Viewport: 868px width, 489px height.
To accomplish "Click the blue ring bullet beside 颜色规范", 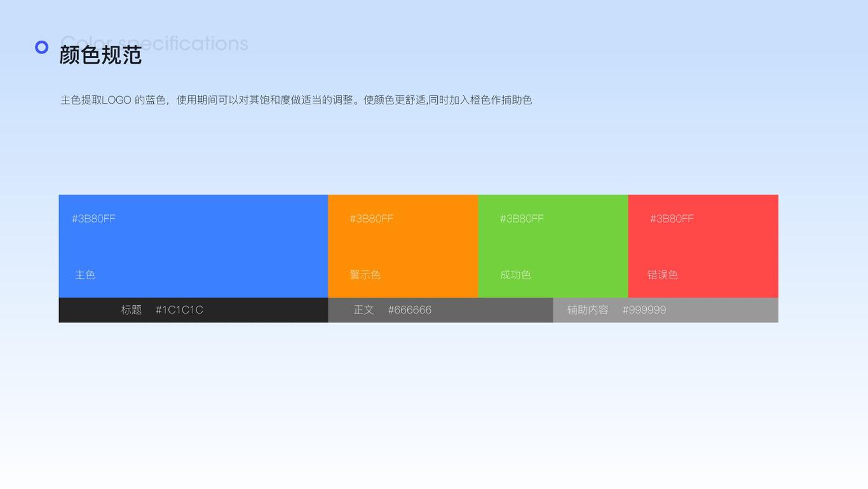I will pyautogui.click(x=41, y=47).
